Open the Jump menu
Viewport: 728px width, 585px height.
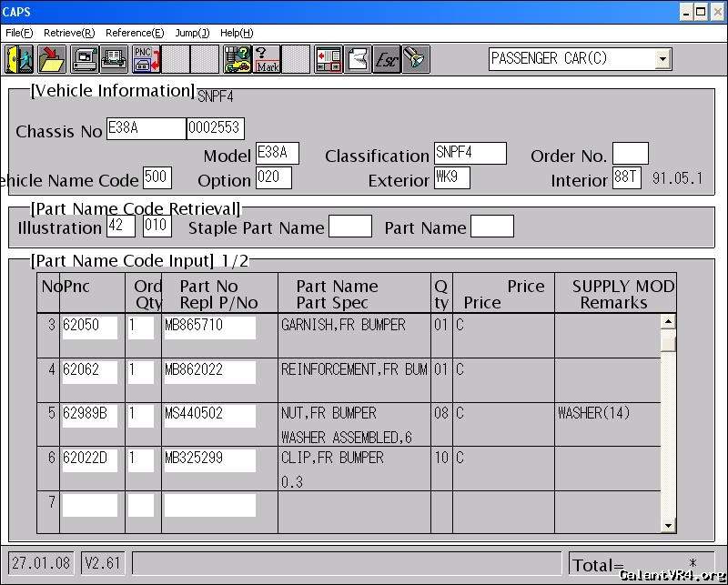(192, 33)
